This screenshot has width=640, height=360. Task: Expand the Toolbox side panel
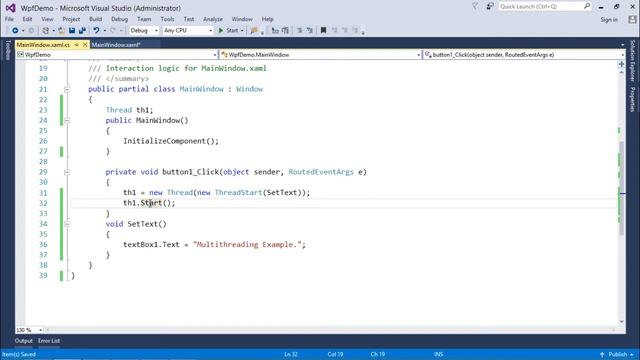[8, 50]
